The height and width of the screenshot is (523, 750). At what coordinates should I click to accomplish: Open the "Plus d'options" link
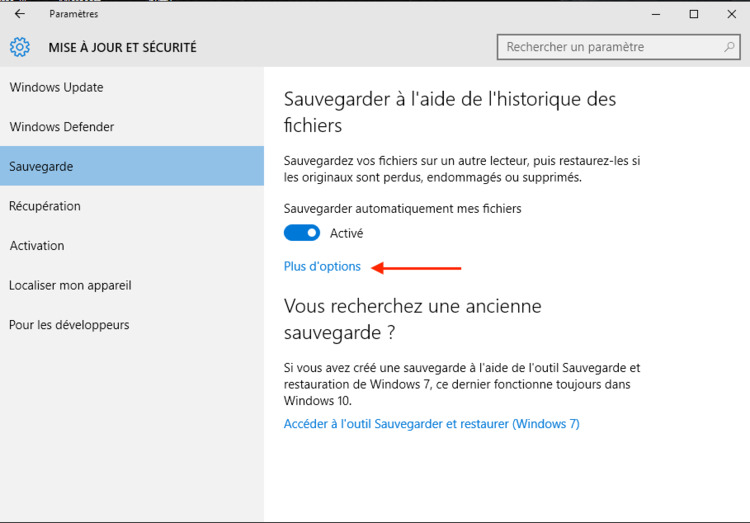[x=322, y=267]
